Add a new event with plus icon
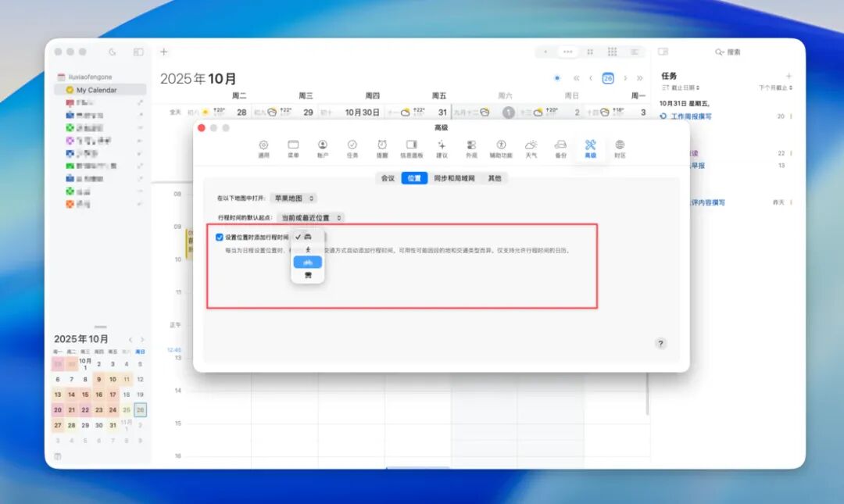 [x=163, y=52]
